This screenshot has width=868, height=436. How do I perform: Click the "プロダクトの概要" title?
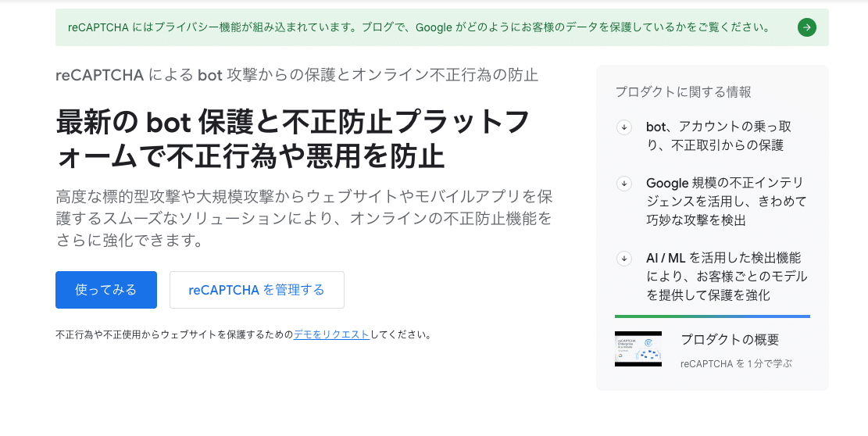pyautogui.click(x=730, y=340)
